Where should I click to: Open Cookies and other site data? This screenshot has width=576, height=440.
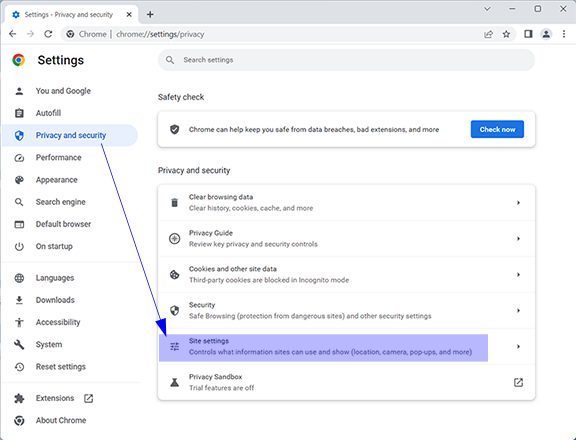tap(346, 275)
